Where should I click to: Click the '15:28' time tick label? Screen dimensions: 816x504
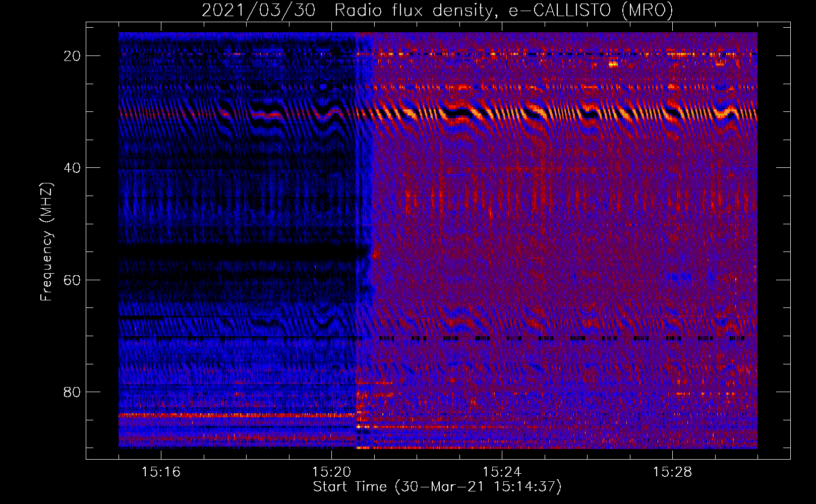[x=672, y=472]
